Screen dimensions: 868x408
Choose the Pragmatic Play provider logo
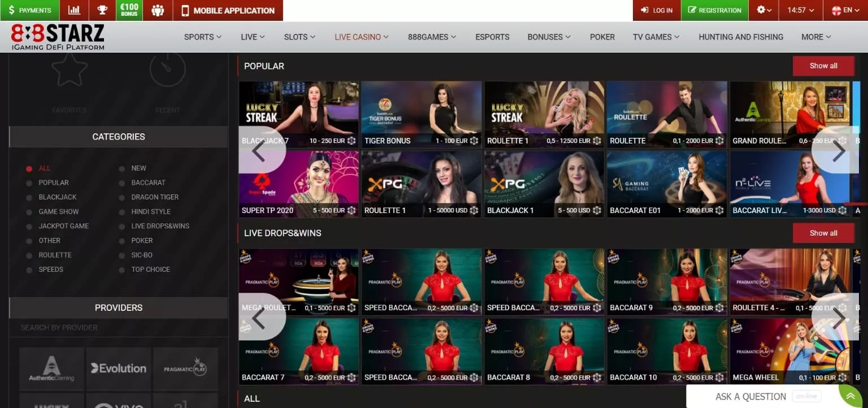tap(185, 368)
